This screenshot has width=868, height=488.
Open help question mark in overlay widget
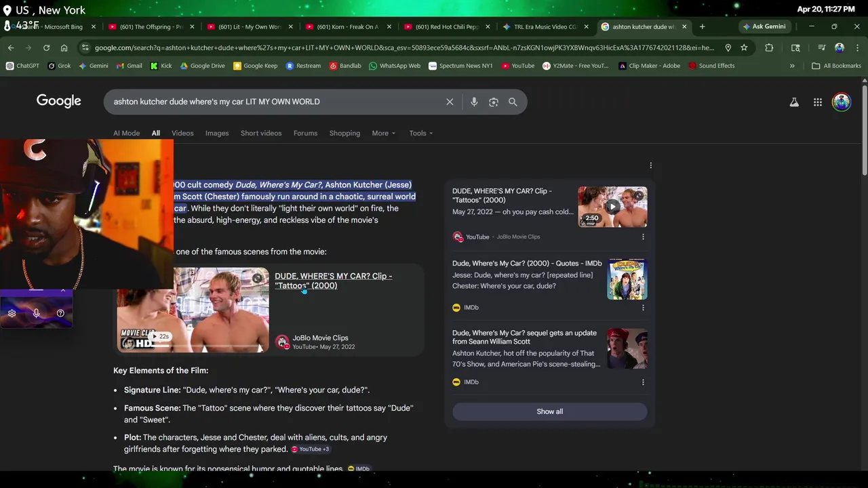tap(60, 313)
